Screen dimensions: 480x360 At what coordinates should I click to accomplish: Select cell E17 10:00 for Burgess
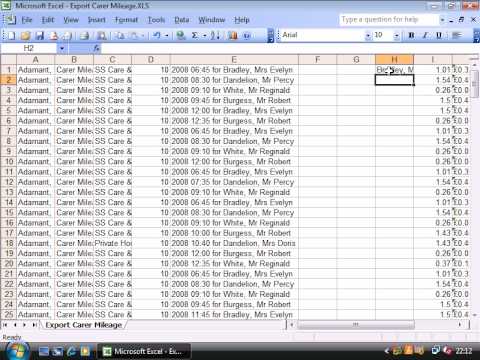tap(234, 233)
